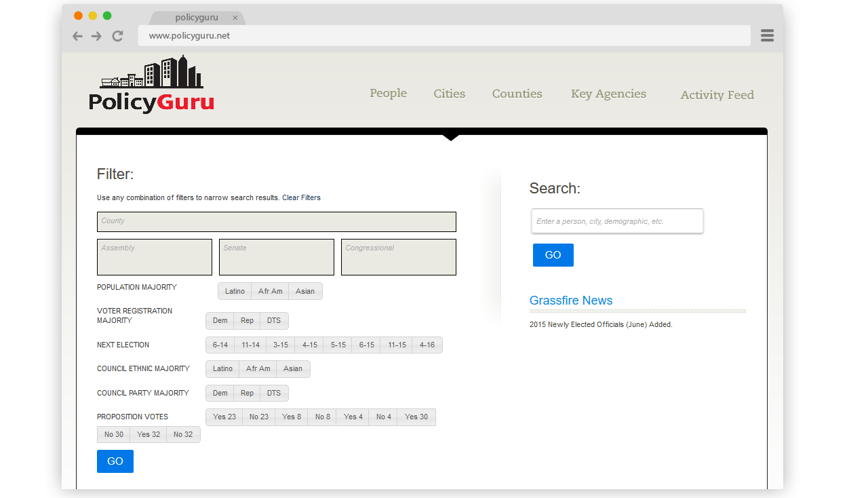
Task: Click the PolicyGuru logo
Action: (x=151, y=85)
